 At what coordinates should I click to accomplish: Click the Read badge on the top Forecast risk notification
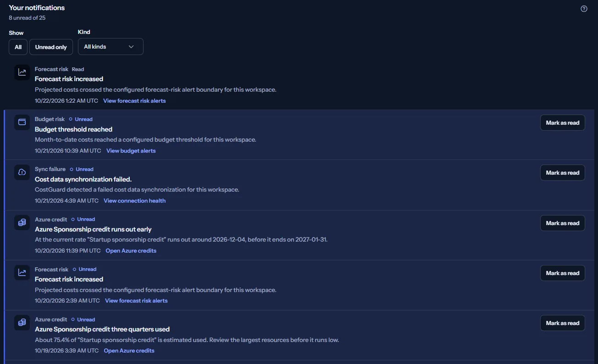point(78,69)
